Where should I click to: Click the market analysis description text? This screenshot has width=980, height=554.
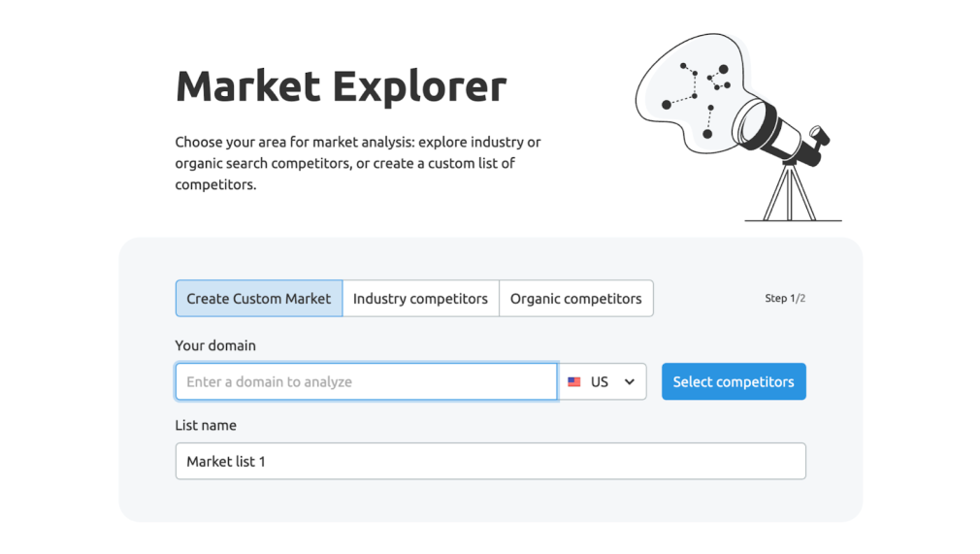(x=358, y=163)
